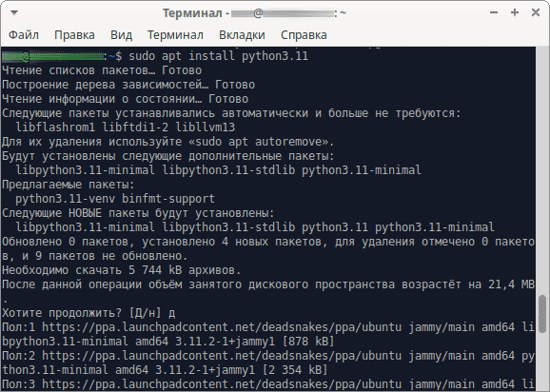
Task: Open the Файл menu
Action: click(x=24, y=35)
